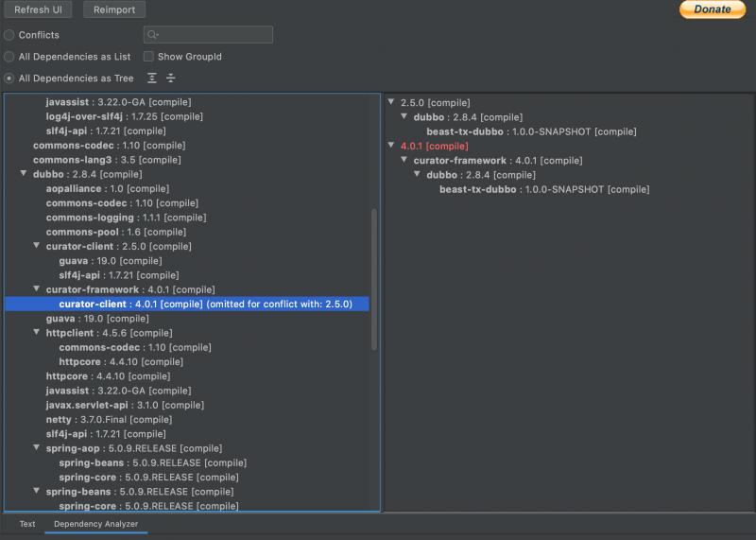Select curator-client 4.0.1 omitted for conflict row
756x540 pixels.
coord(187,304)
